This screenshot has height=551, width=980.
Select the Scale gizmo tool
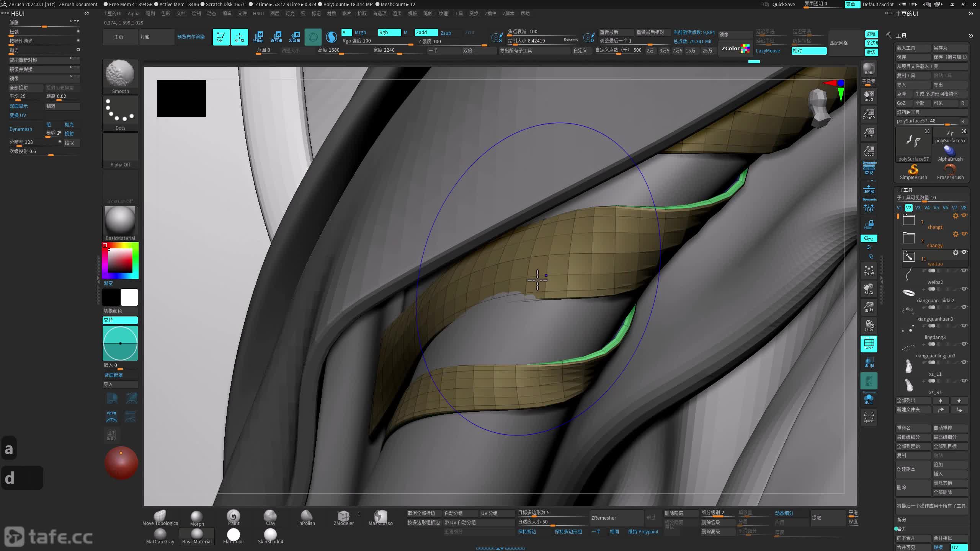pyautogui.click(x=276, y=37)
